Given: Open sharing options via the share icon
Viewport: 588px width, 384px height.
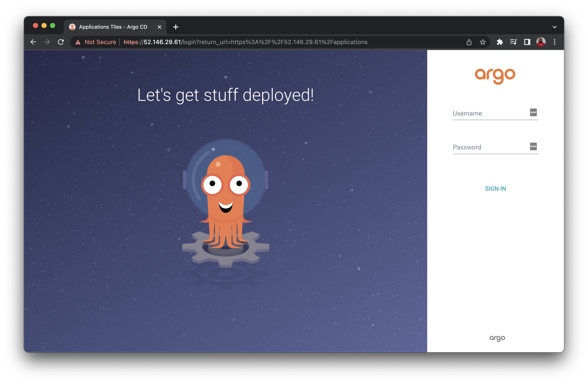Looking at the screenshot, I should click(x=469, y=42).
